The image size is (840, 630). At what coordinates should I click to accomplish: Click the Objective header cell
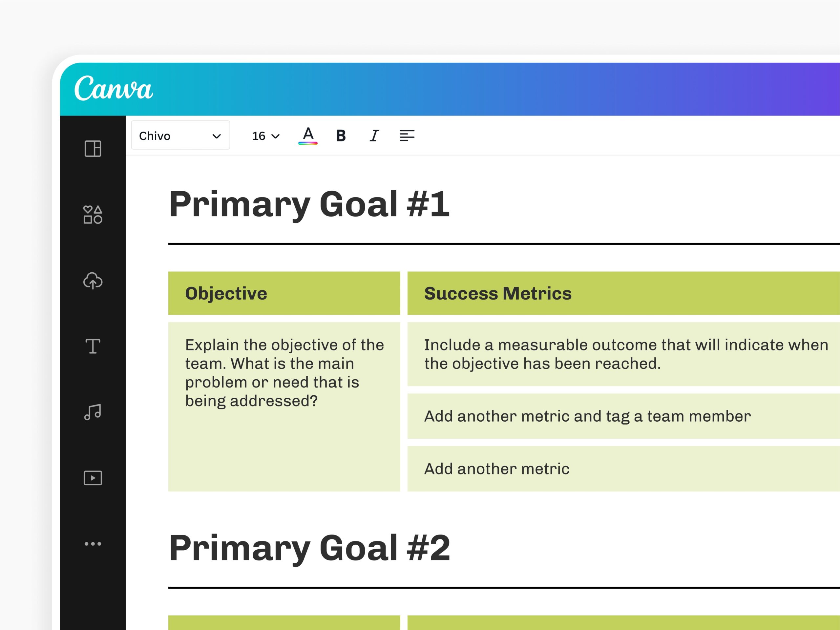click(x=284, y=293)
